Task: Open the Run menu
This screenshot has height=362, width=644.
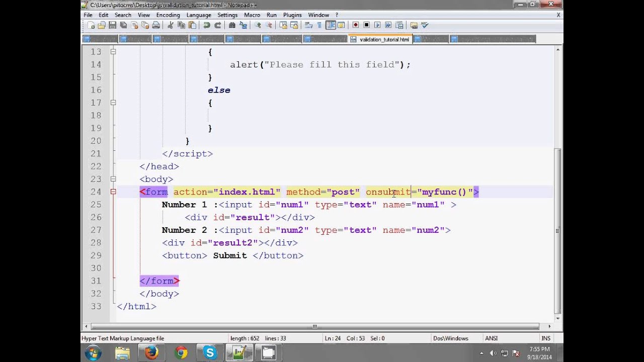Action: pos(272,15)
